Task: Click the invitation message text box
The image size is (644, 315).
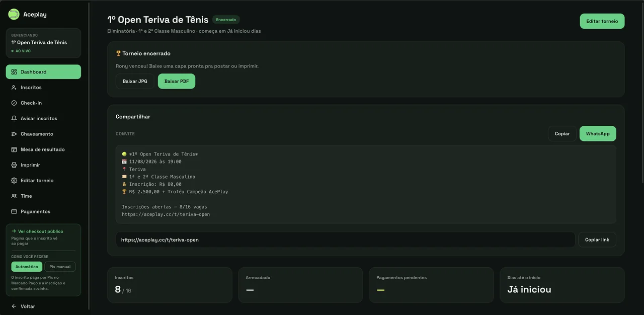Action: point(366,184)
